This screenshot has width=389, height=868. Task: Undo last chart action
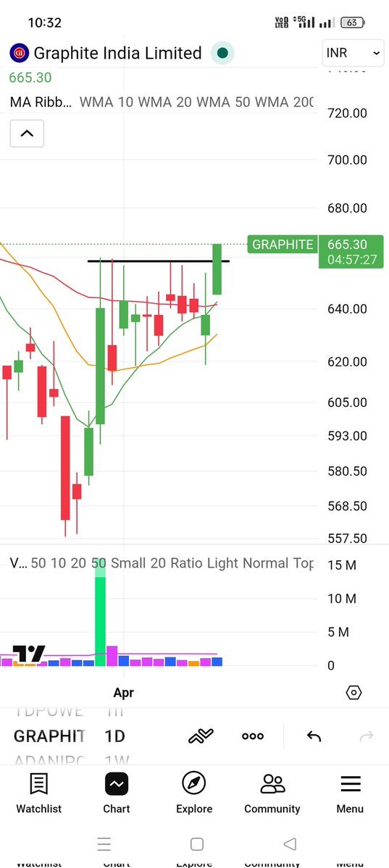[314, 736]
